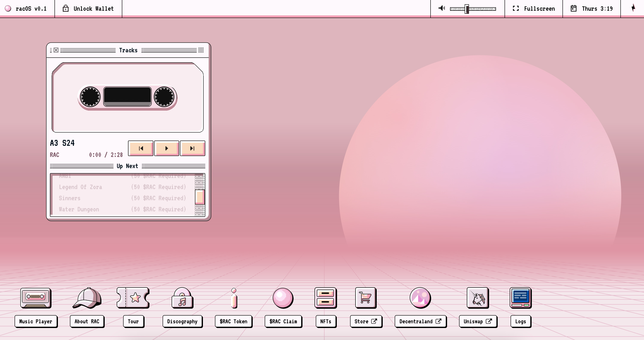
Task: Click the 0:00 / 2:28 time display
Action: (106, 155)
